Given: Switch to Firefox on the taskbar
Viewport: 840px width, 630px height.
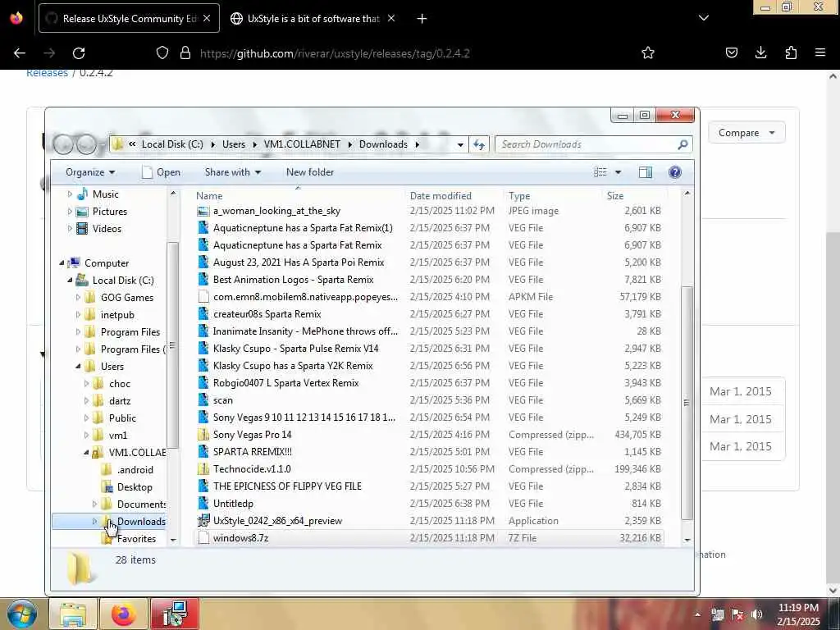Looking at the screenshot, I should (124, 614).
